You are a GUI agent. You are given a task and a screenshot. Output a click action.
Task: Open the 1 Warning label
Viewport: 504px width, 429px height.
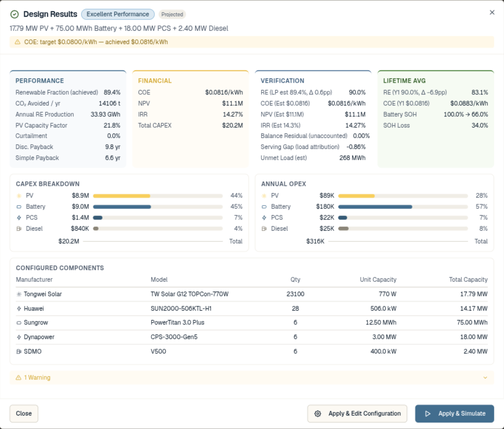click(37, 377)
